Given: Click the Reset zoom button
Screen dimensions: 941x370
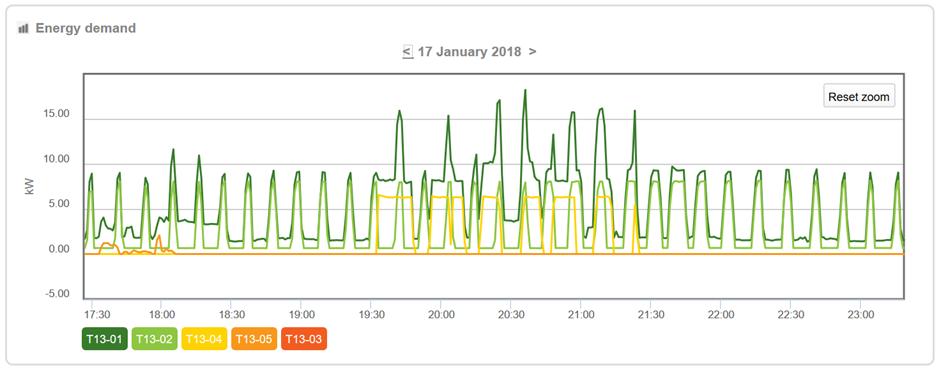Looking at the screenshot, I should pos(859,97).
